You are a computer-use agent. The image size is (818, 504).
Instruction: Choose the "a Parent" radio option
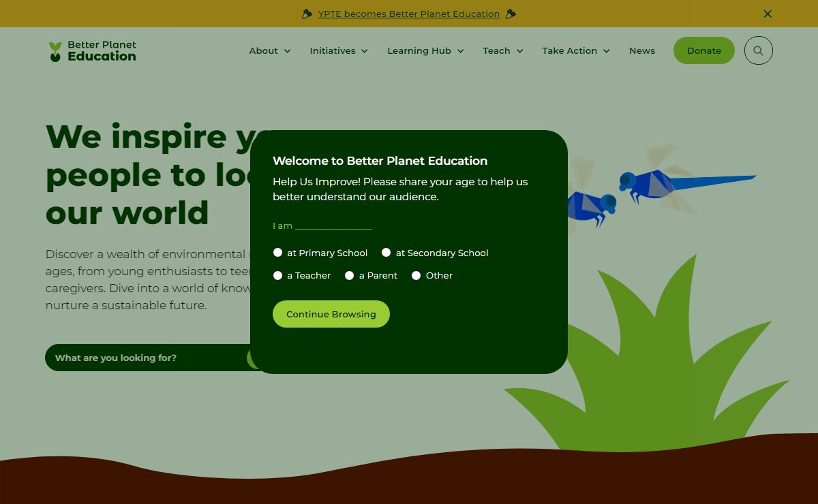coord(349,275)
